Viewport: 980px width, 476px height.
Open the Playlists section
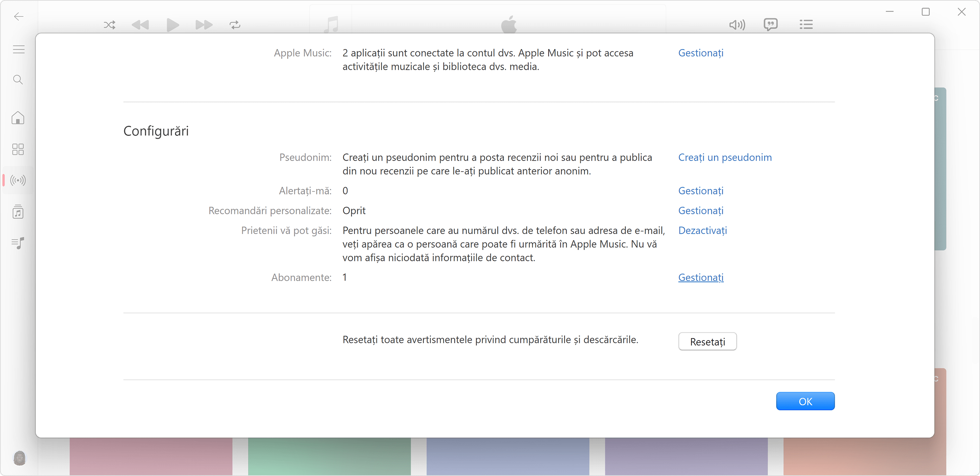(17, 243)
